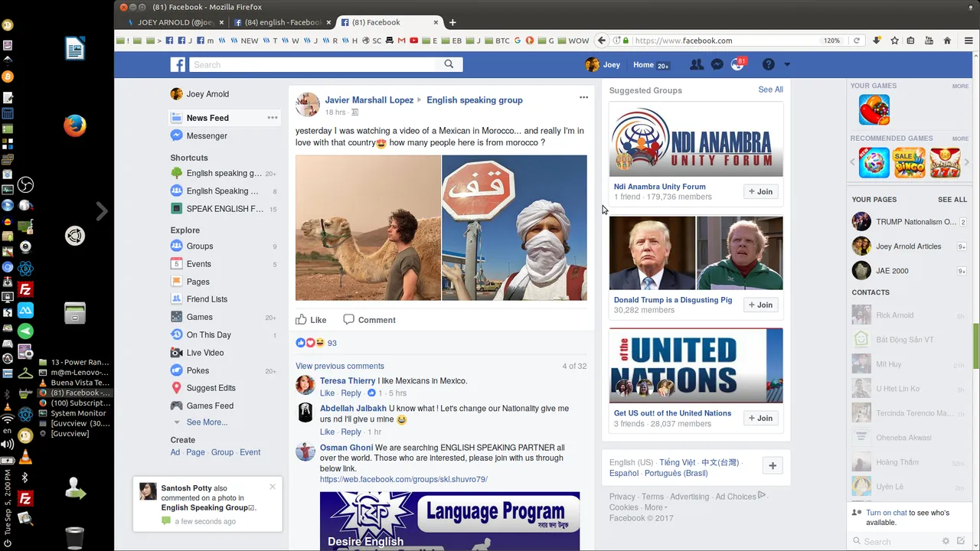Click the Home button in header
Viewport: 980px width, 551px height.
(x=643, y=65)
